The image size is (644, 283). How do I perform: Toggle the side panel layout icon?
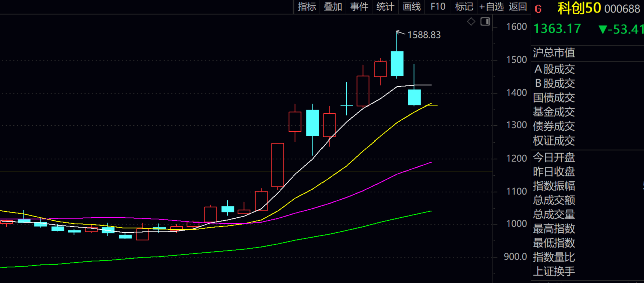point(485,21)
